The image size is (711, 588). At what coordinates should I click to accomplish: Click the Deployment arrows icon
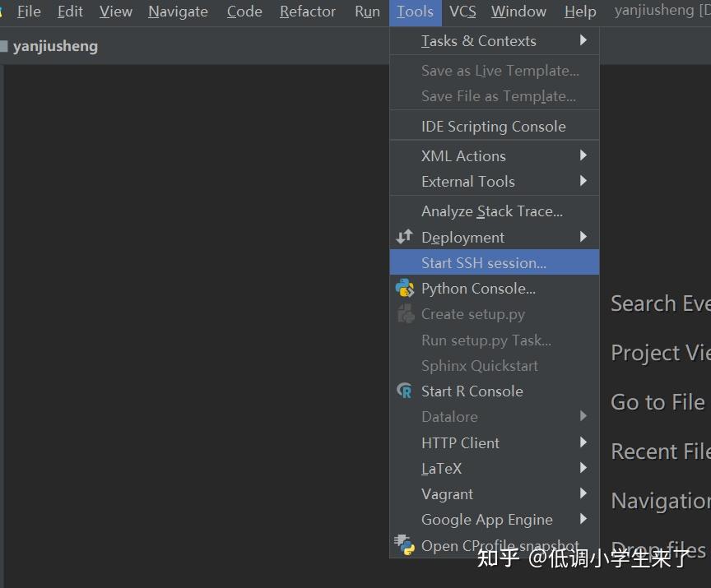(405, 237)
